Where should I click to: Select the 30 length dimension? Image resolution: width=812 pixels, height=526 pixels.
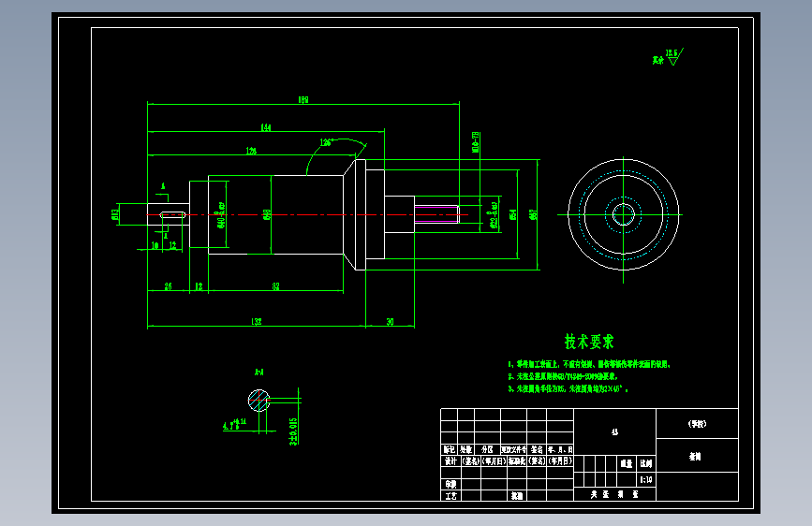coord(390,322)
